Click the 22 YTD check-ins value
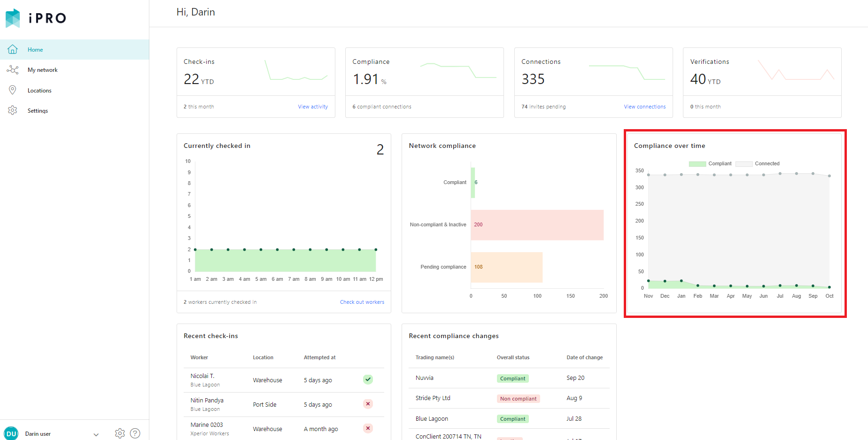Viewport: 868px width, 440px height. (199, 79)
